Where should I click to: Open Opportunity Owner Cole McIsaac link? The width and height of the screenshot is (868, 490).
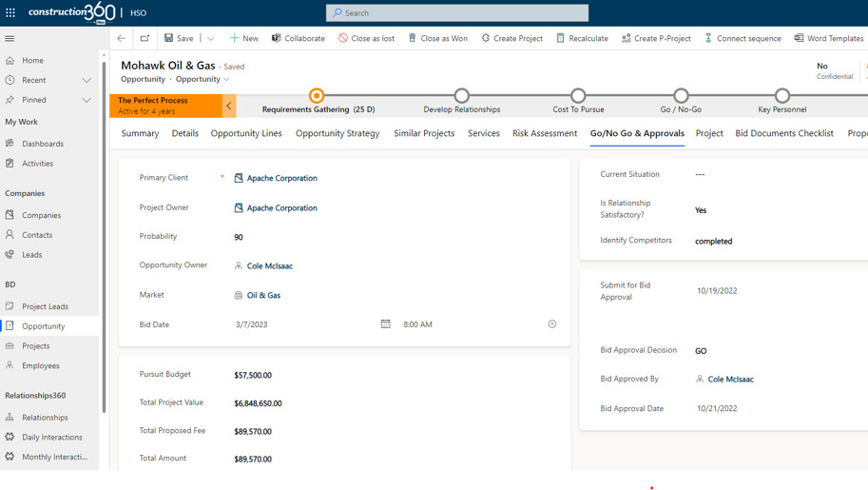point(270,266)
